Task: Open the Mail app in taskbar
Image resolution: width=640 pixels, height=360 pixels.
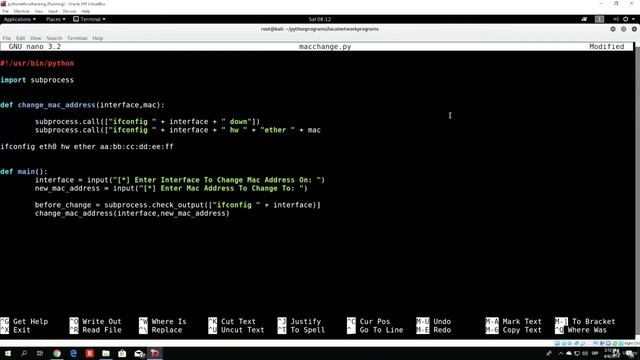Action: tap(139, 353)
